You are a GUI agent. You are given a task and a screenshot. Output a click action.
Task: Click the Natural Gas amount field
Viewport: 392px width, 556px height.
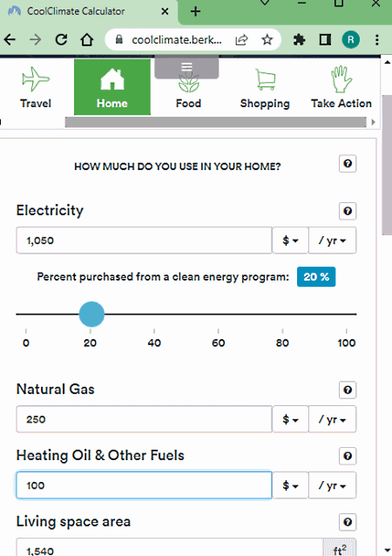click(x=144, y=419)
